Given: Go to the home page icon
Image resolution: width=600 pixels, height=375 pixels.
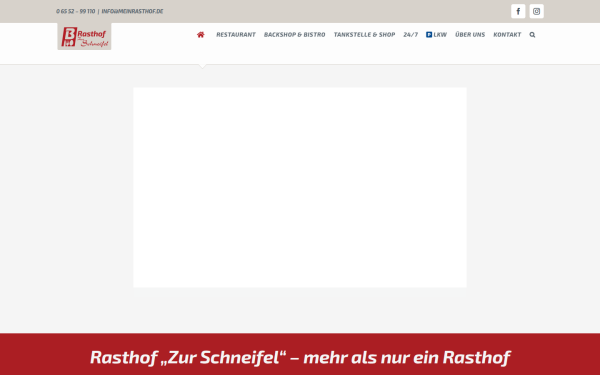Looking at the screenshot, I should point(201,35).
